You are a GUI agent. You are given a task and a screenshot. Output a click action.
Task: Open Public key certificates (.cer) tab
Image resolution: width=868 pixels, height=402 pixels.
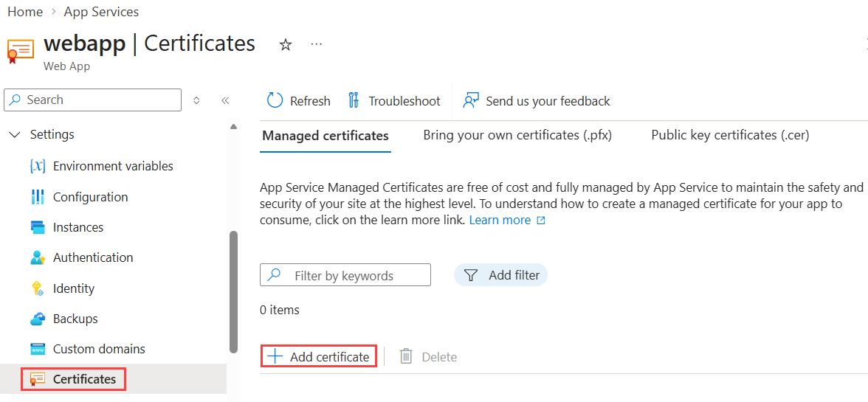(x=730, y=136)
